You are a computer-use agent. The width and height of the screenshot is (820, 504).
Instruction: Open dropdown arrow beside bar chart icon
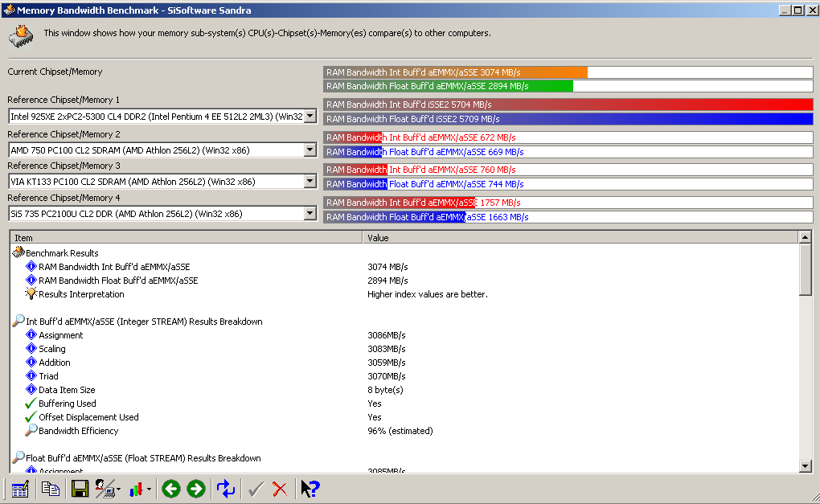coord(149,490)
